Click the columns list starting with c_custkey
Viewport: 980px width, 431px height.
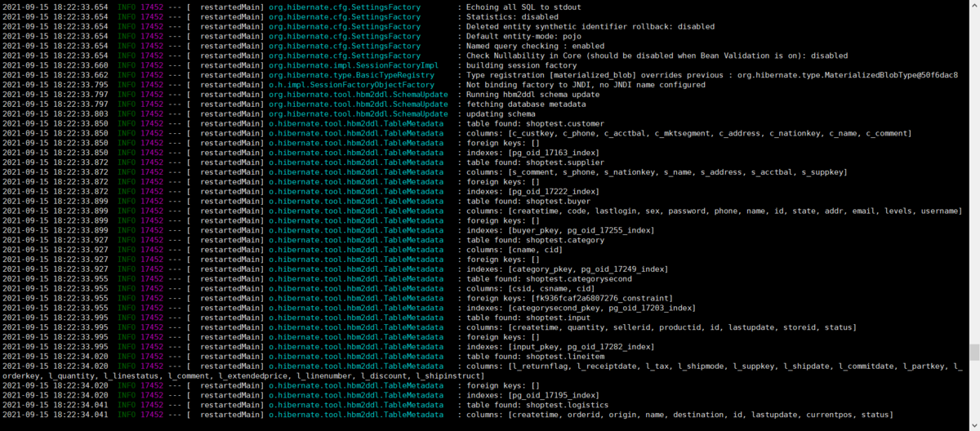pos(688,134)
